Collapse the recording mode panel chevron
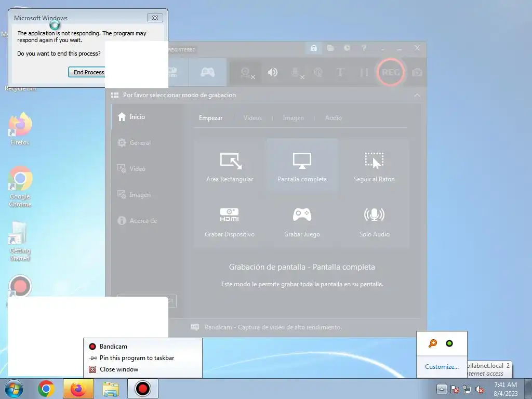The image size is (532, 399). pos(417,96)
